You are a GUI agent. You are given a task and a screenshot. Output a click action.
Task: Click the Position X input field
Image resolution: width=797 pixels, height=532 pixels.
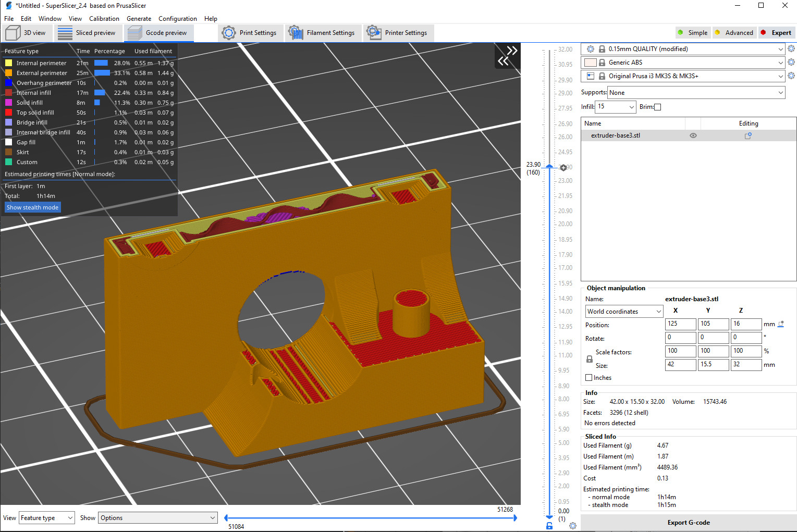[680, 324]
